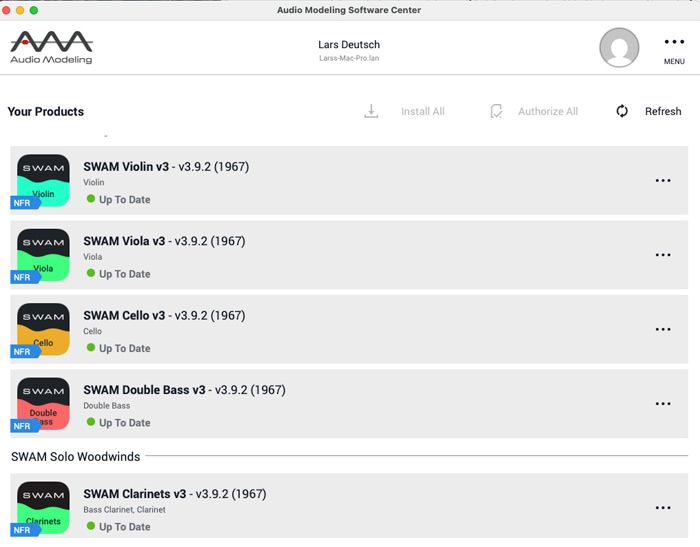The image size is (700, 547).
Task: Click NFR badge on Viola icon
Action: pos(25,277)
